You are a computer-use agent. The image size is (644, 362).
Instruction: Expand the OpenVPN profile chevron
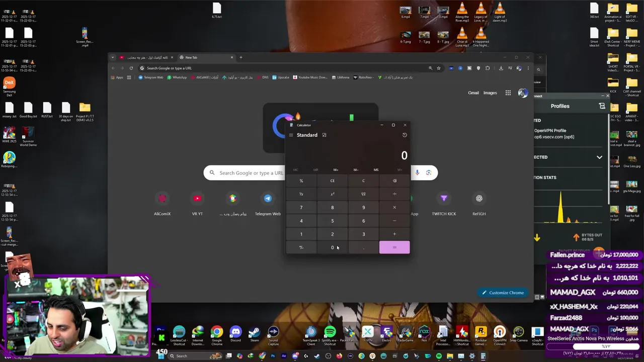click(599, 157)
